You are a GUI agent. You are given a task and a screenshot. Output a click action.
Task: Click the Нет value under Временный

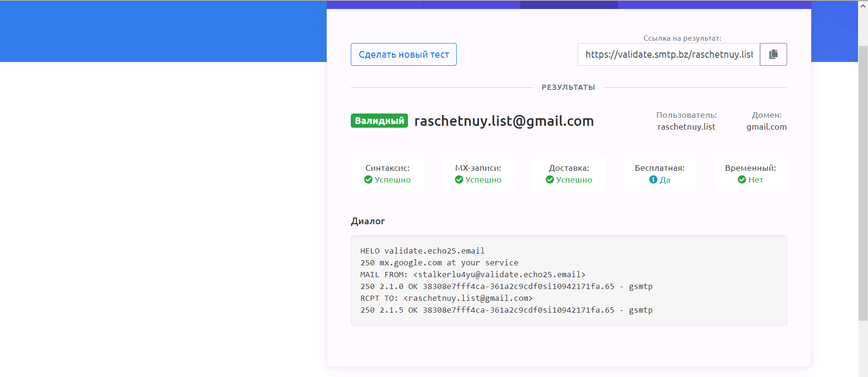click(x=755, y=180)
